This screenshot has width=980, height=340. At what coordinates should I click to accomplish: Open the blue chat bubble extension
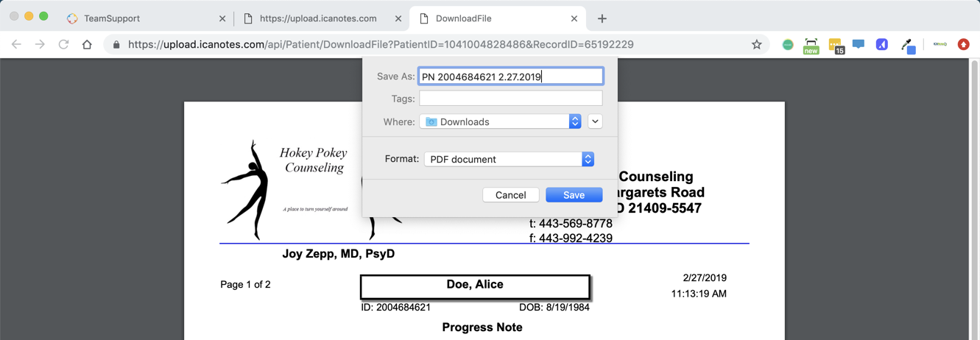tap(859, 44)
